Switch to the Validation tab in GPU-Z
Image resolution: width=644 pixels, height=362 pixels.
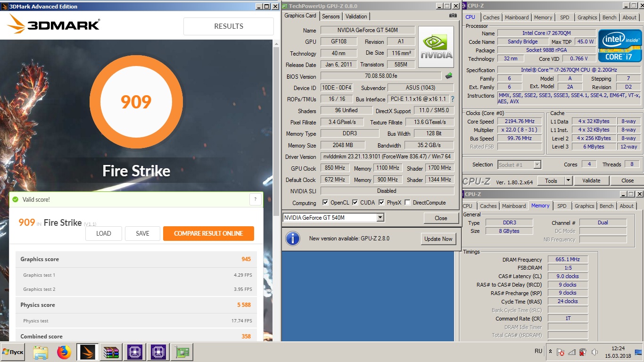pos(356,16)
